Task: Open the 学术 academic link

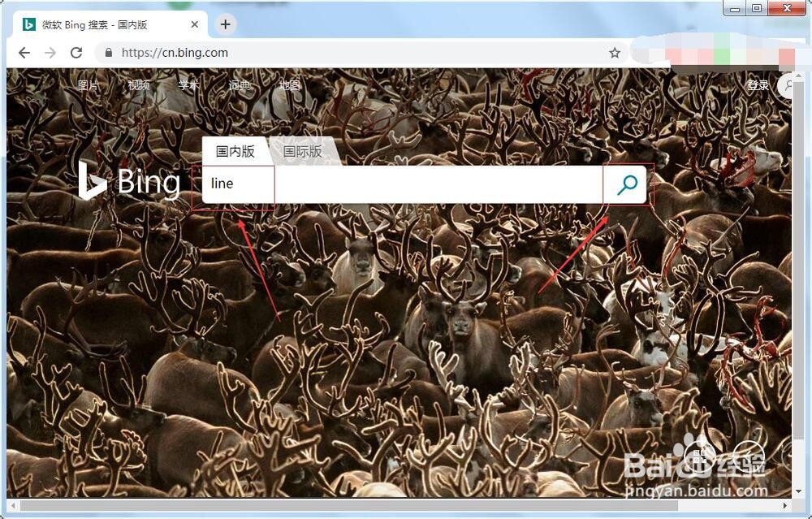Action: coord(188,85)
